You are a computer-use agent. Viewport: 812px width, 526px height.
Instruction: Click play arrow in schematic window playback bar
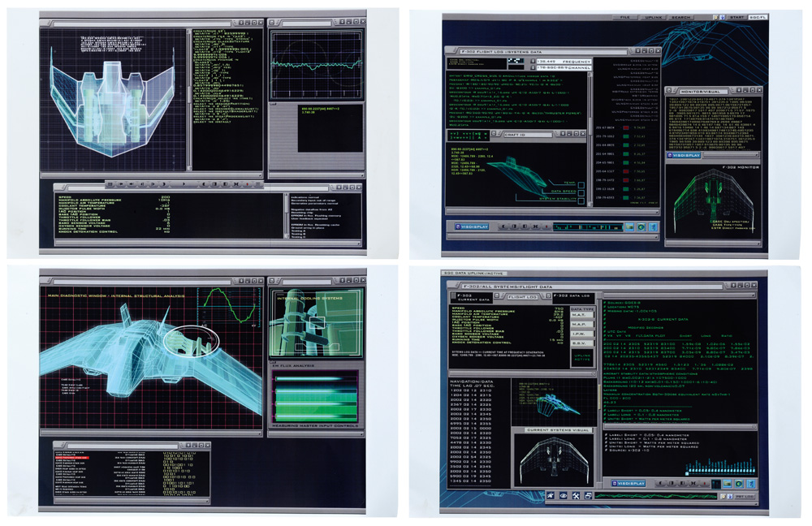184,184
